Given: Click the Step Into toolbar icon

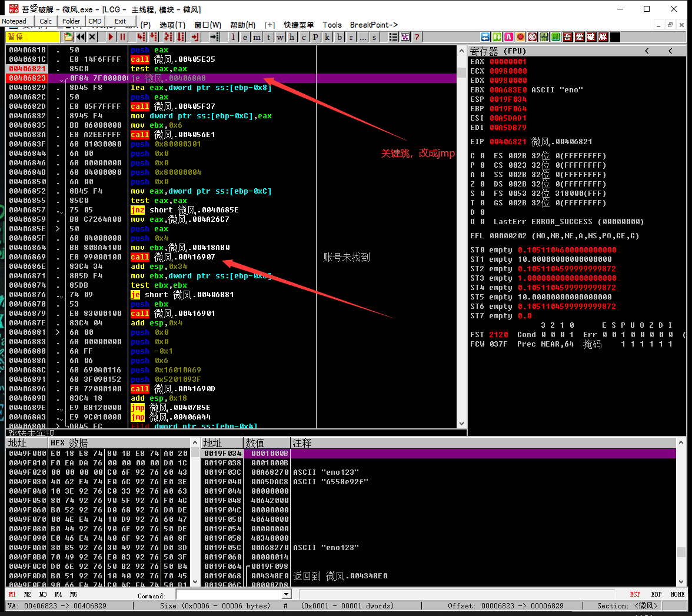Looking at the screenshot, I should click(x=141, y=37).
